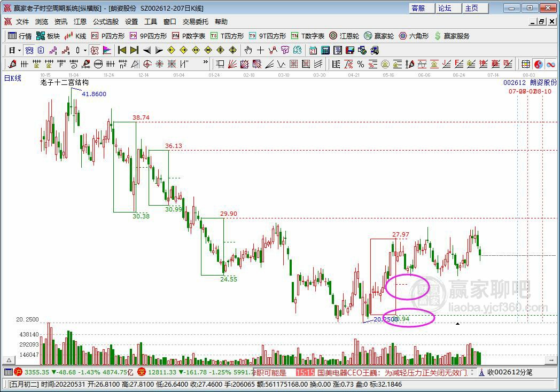560x392 pixels.
Task: Open the 9P四方形 tool
Action: click(148, 36)
